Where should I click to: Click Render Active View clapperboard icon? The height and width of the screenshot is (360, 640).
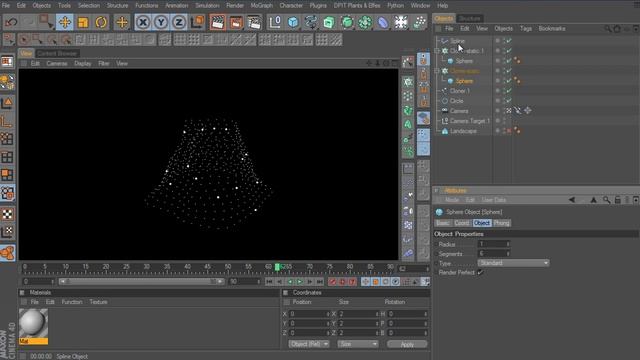(218, 22)
